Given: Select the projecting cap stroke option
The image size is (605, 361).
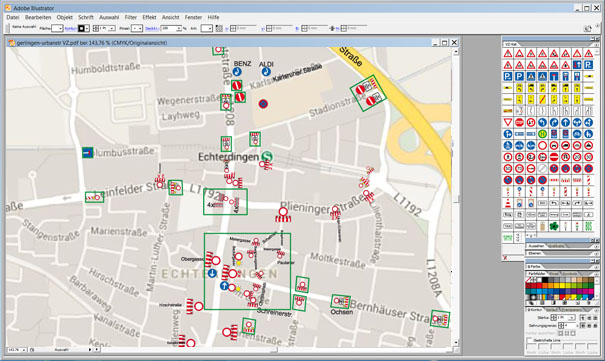Looking at the screenshot, I should tap(595, 318).
